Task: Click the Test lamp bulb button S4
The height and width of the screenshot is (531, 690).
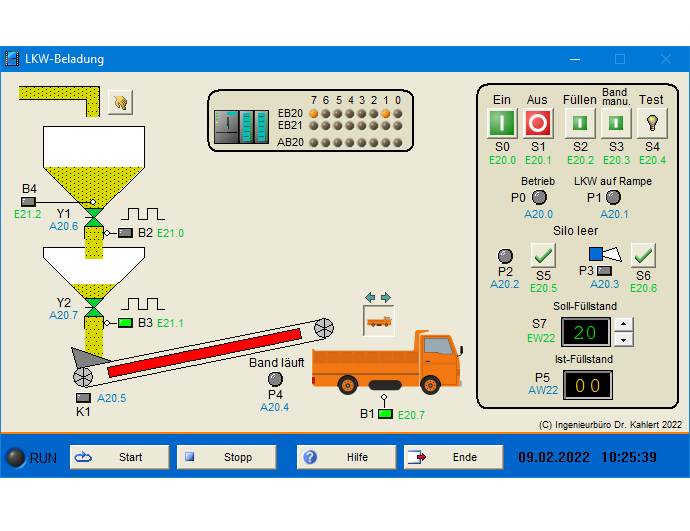Action: pos(652,123)
